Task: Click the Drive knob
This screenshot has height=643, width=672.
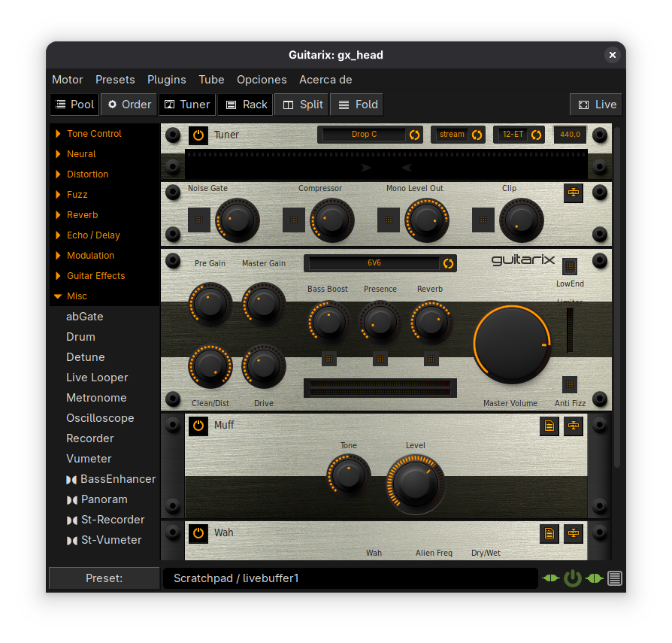Action: click(x=264, y=366)
